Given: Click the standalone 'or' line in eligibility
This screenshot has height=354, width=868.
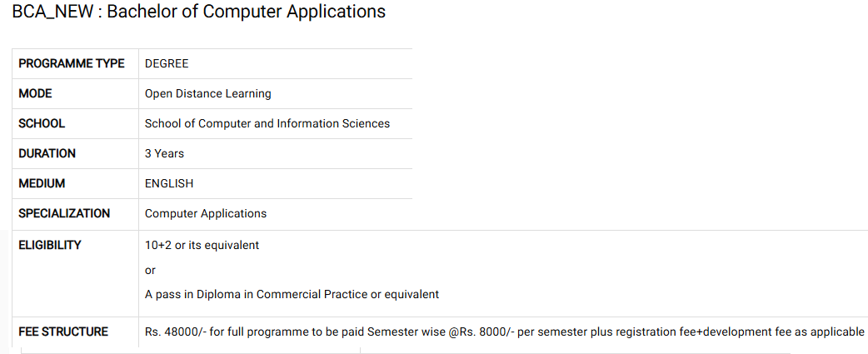Looking at the screenshot, I should pyautogui.click(x=150, y=271).
